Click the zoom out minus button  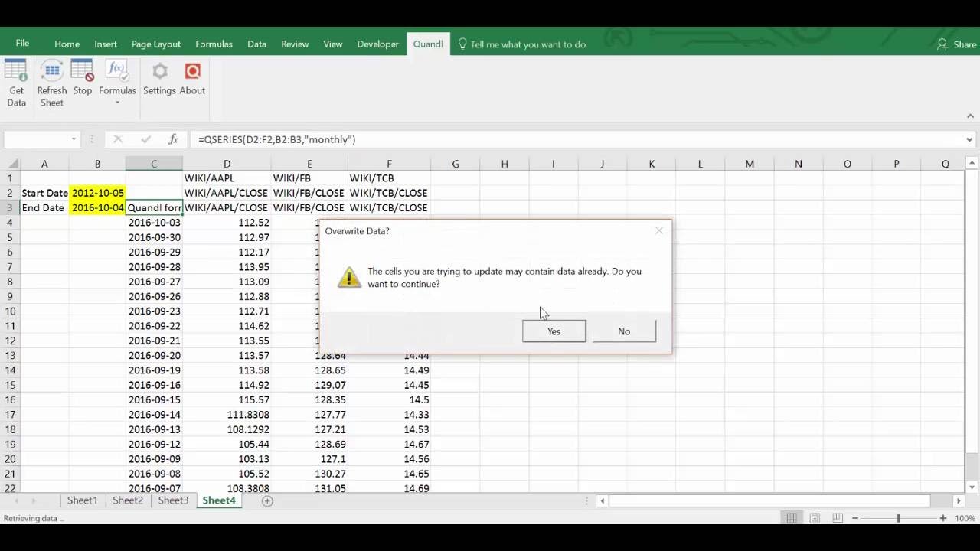coord(855,518)
